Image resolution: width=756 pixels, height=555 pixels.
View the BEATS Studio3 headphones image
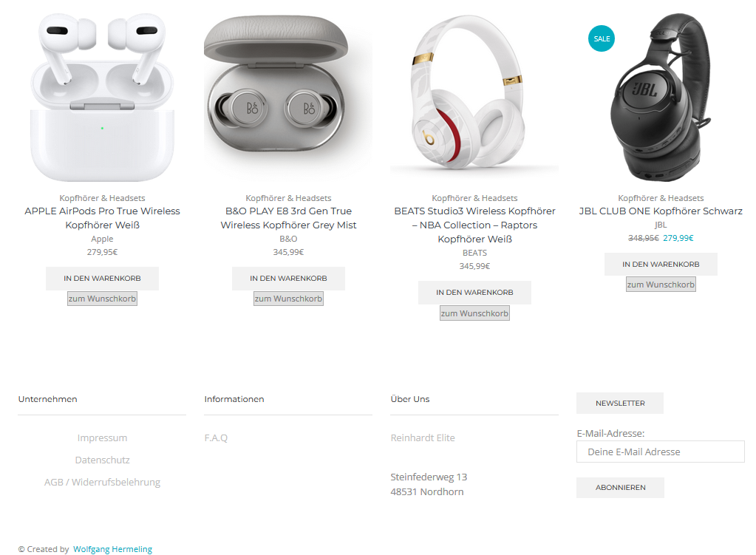(474, 98)
